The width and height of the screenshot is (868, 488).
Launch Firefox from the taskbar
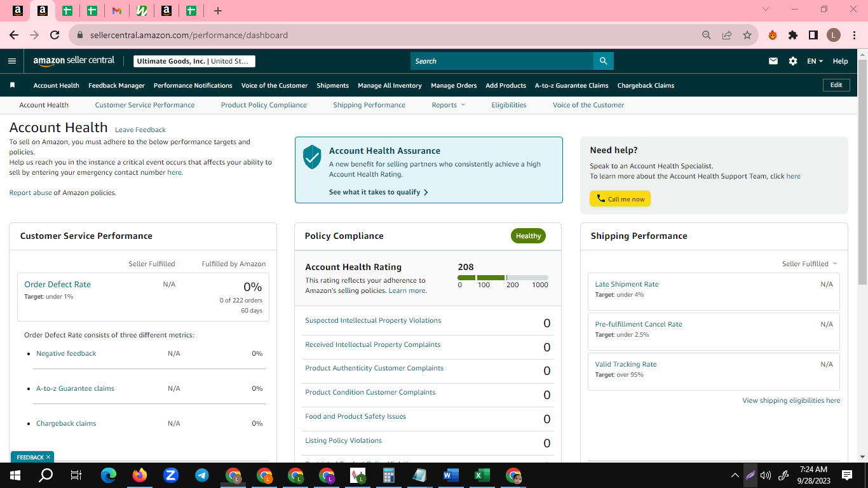click(140, 475)
